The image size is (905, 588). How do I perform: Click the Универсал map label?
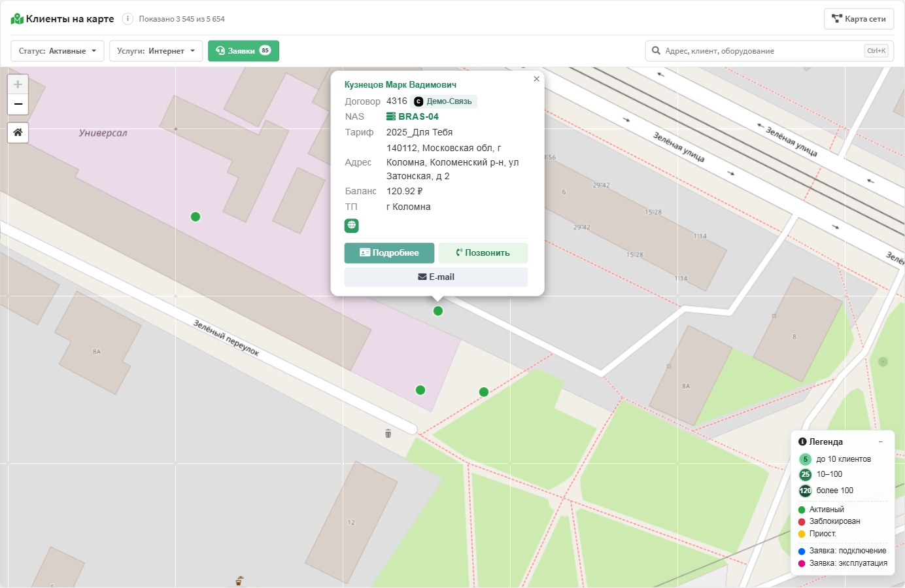pos(103,133)
